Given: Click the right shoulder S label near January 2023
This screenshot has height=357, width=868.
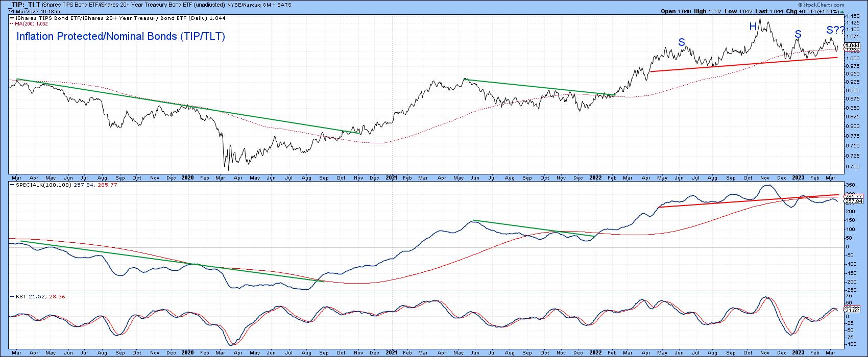Looking at the screenshot, I should coord(798,34).
